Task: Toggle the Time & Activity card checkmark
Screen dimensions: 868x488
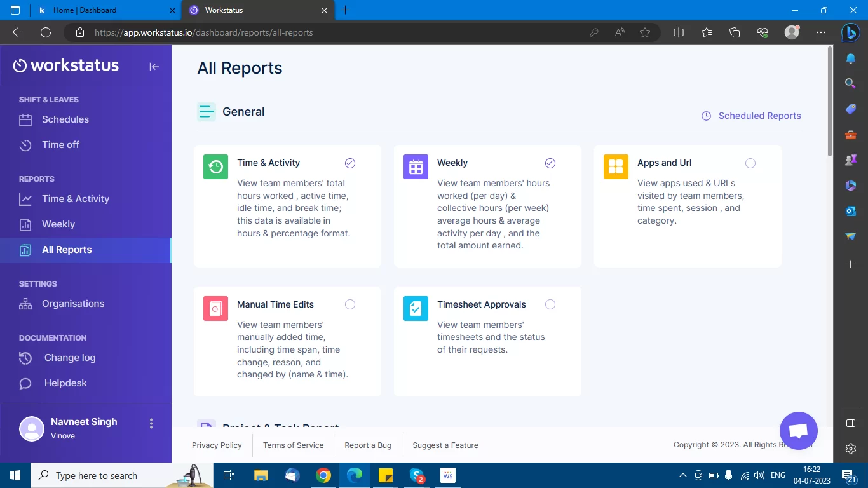Action: tap(350, 163)
